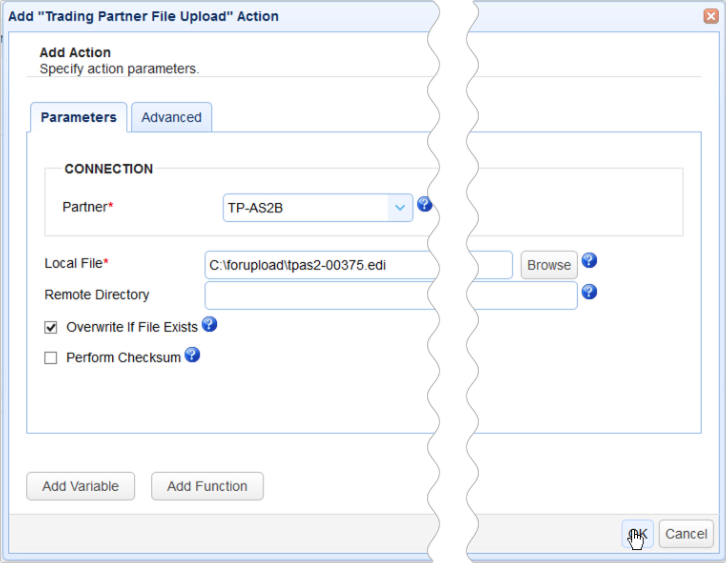Confirm the action with OK
This screenshot has height=563, width=726.
638,534
